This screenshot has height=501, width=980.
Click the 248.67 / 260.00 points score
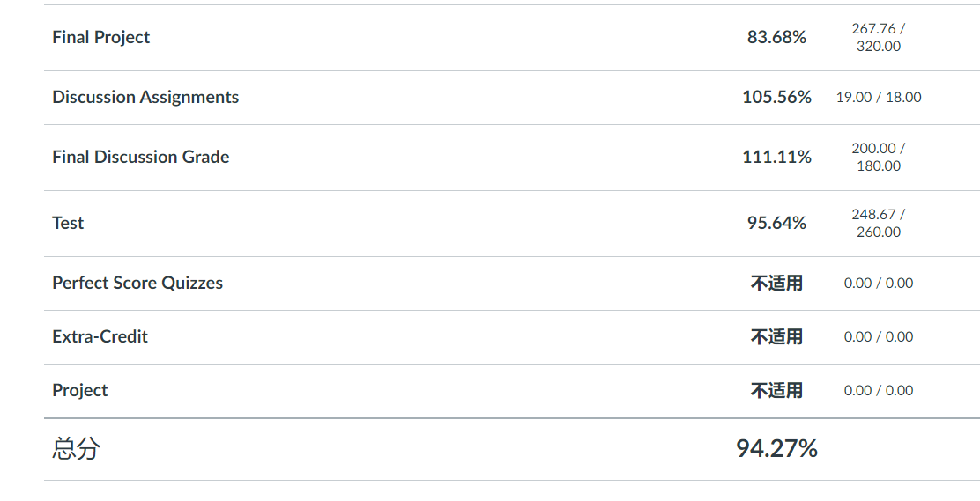tap(879, 223)
